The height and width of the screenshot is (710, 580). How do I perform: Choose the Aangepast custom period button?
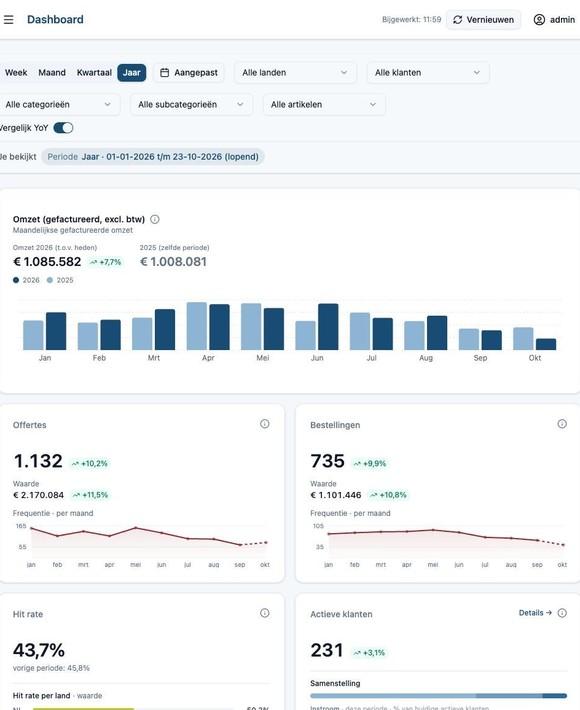[x=189, y=72]
